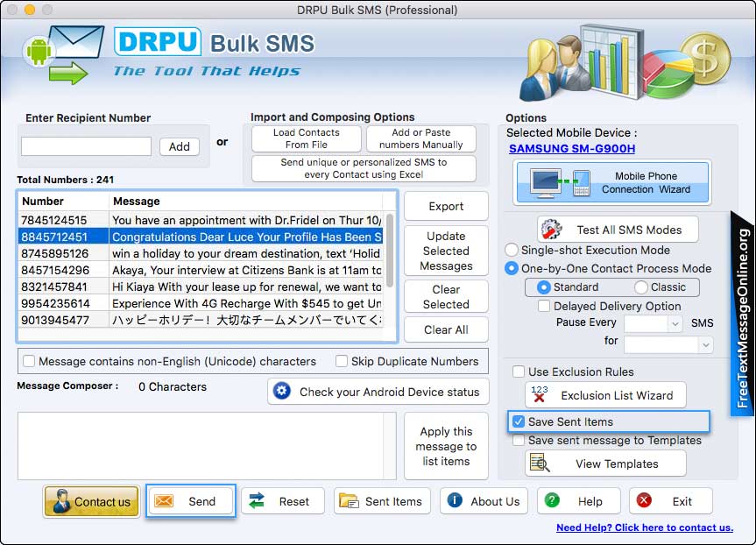Select row with number 9954235614

[201, 303]
